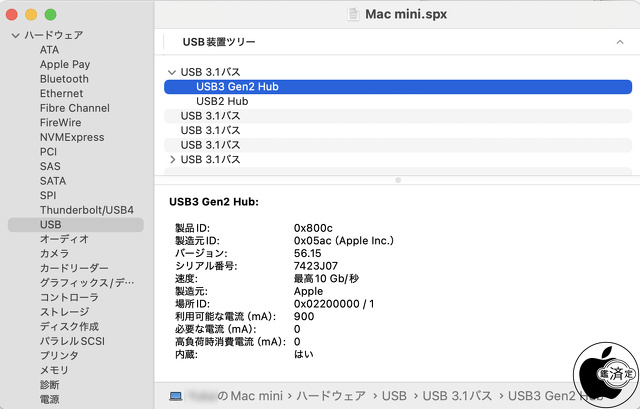Click the pane divider handle dot
The width and height of the screenshot is (640, 409).
tap(398, 180)
